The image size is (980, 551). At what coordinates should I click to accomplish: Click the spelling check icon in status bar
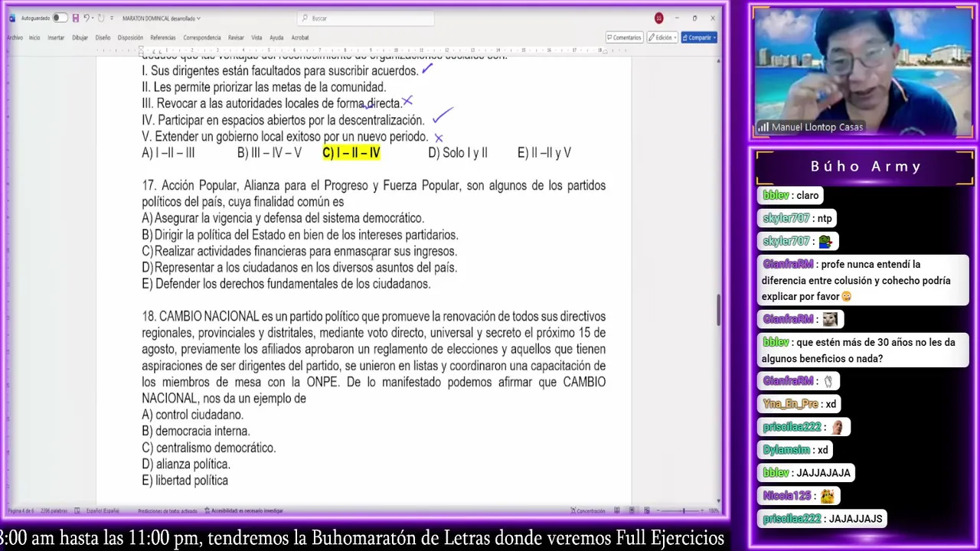(x=77, y=510)
